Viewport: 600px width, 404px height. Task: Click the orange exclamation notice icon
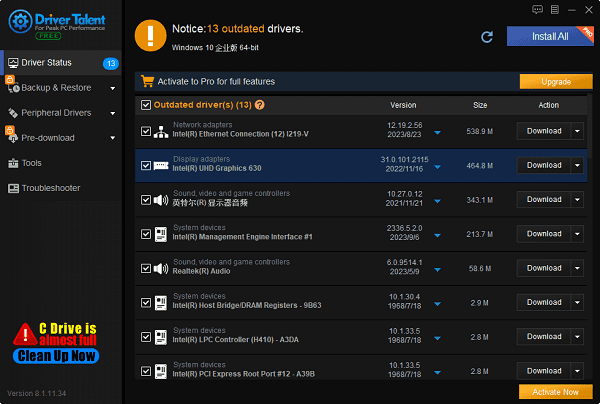150,36
